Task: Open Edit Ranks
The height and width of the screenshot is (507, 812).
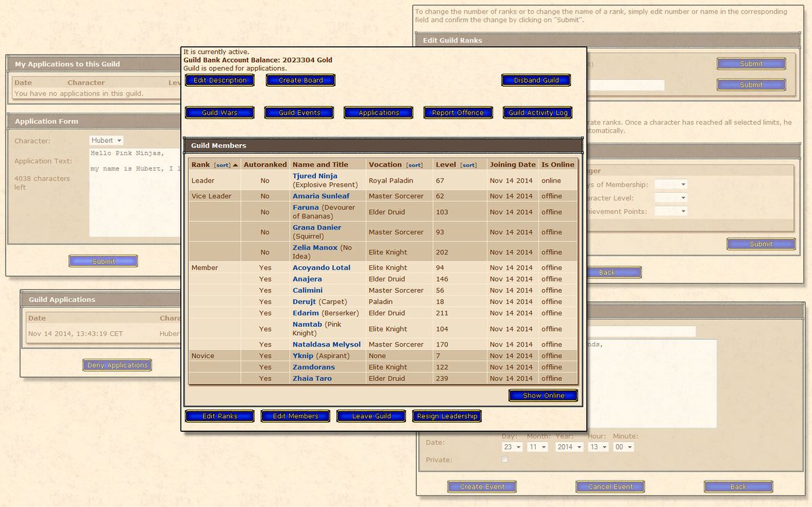Action: [219, 416]
